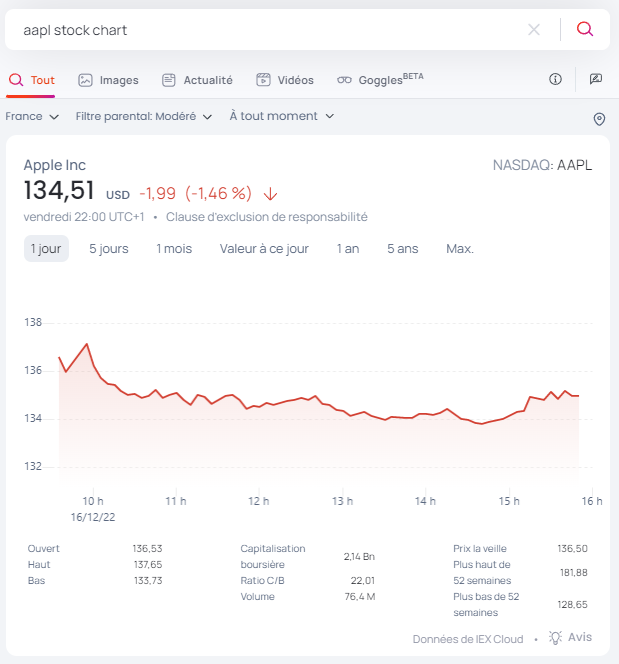This screenshot has height=664, width=619.
Task: Click the market cap value 2,14 Bn
Action: (x=359, y=556)
